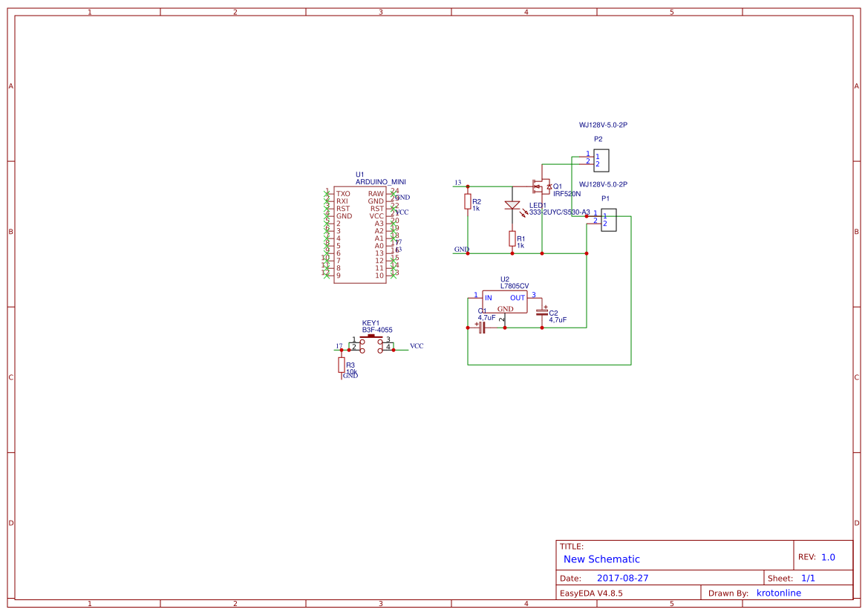868x615 pixels.
Task: Select the krotonline drawn-by link
Action: 779,592
